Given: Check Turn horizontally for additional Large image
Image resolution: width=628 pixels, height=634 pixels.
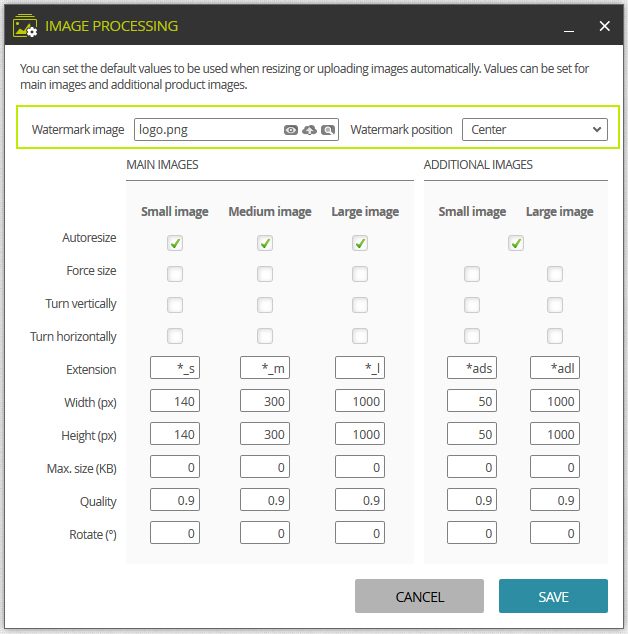Looking at the screenshot, I should [555, 336].
